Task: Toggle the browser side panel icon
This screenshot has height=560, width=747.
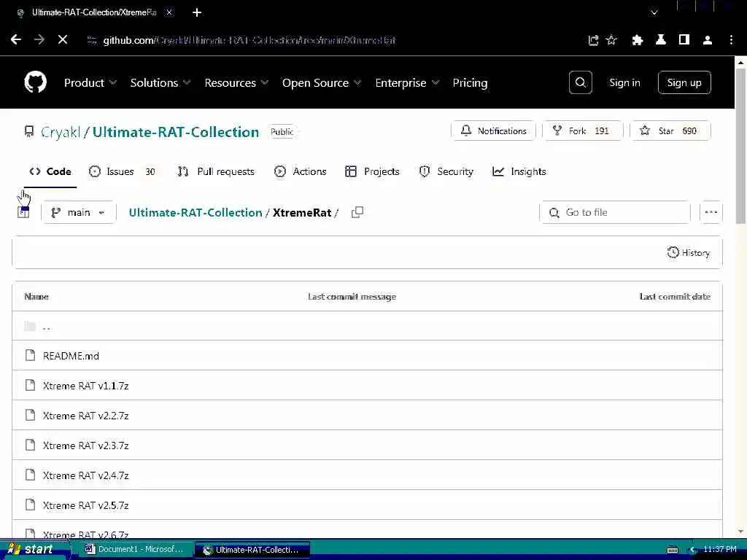Action: [x=684, y=40]
